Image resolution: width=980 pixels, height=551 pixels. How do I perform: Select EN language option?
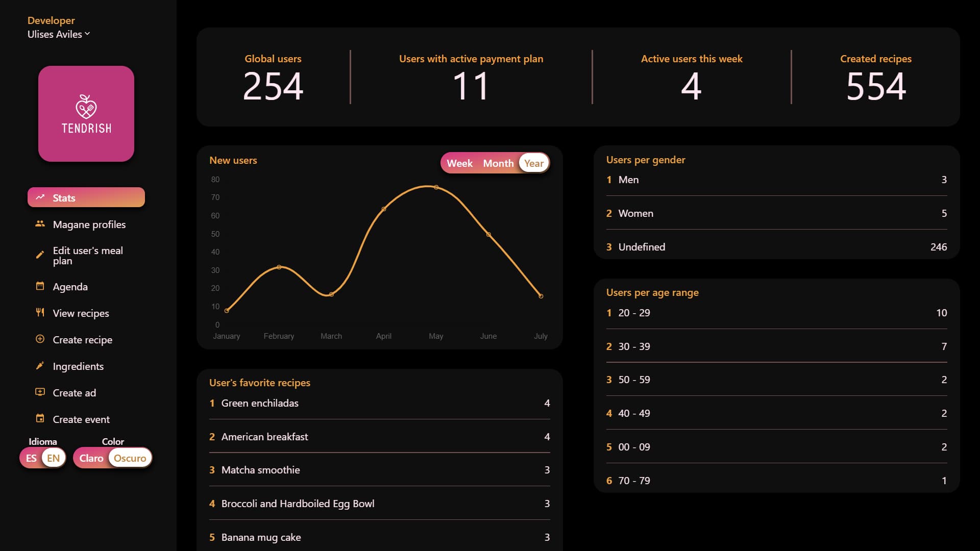(54, 458)
